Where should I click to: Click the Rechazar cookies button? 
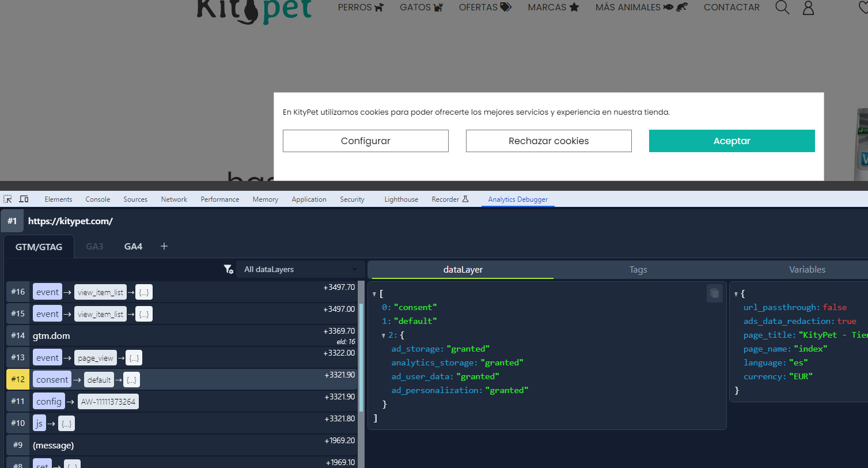548,141
